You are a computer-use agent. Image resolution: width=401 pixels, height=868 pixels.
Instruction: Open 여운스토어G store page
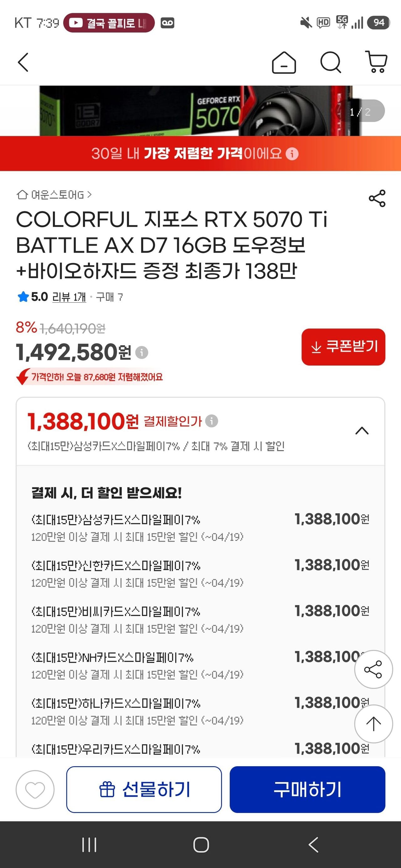(x=55, y=195)
